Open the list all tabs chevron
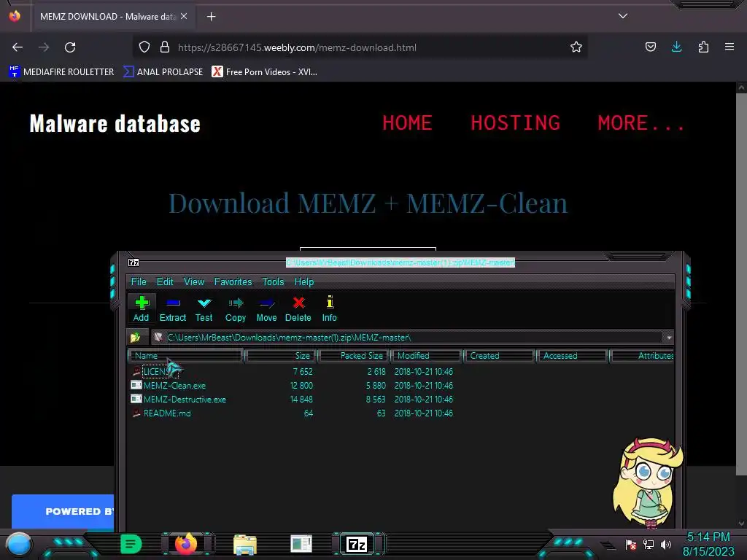 coord(623,16)
